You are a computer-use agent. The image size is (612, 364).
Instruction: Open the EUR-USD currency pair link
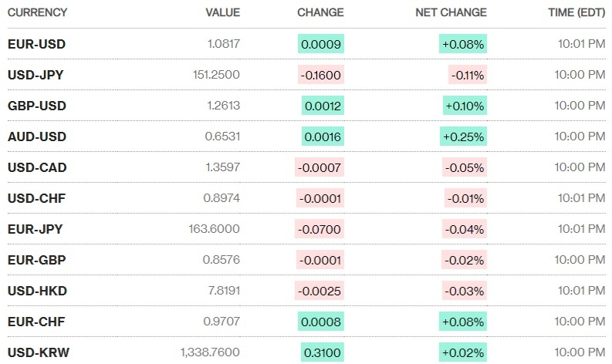36,44
